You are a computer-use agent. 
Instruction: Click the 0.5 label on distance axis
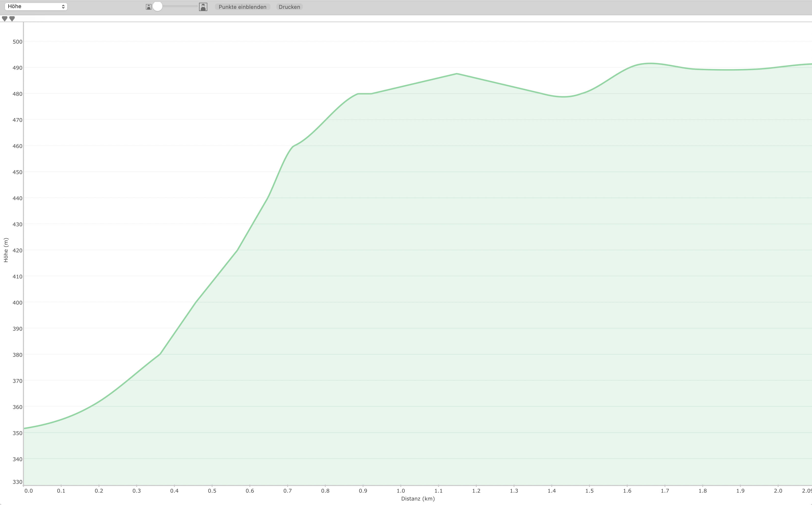[212, 491]
